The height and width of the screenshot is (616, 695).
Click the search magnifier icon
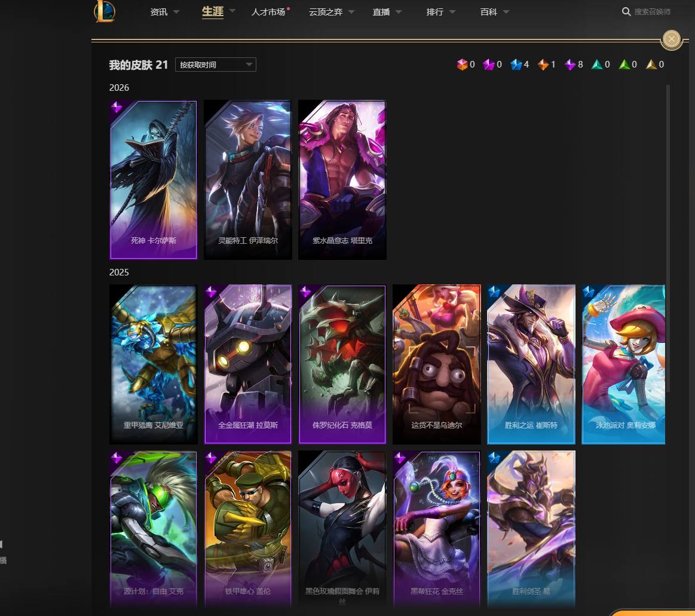(x=626, y=11)
